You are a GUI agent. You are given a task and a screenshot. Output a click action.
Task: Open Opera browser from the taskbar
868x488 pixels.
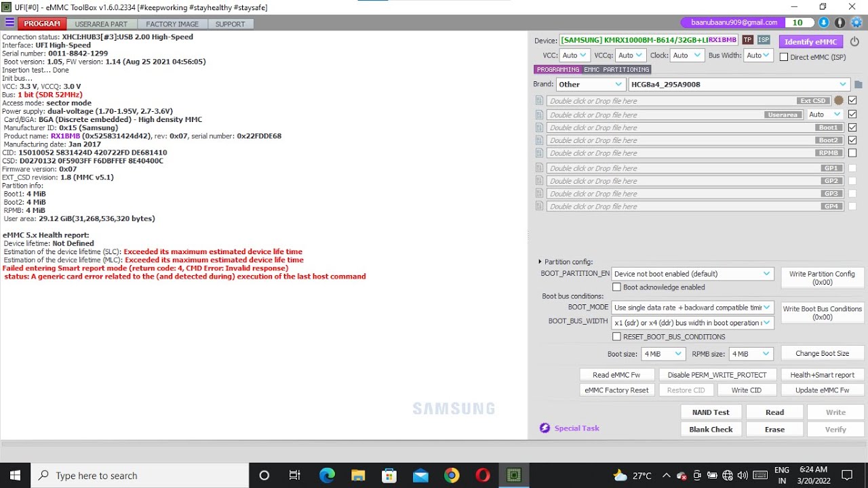[x=483, y=475]
